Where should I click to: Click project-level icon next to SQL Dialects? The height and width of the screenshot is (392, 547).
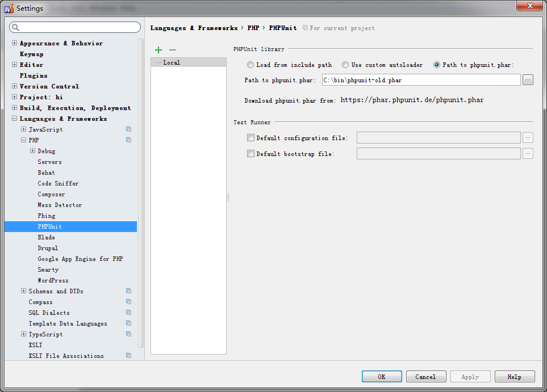point(128,313)
